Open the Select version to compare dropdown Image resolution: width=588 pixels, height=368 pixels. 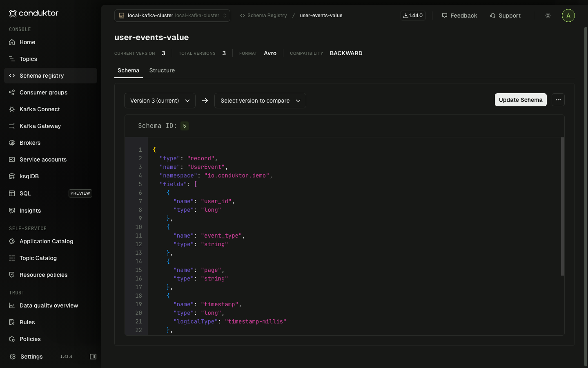(x=260, y=101)
